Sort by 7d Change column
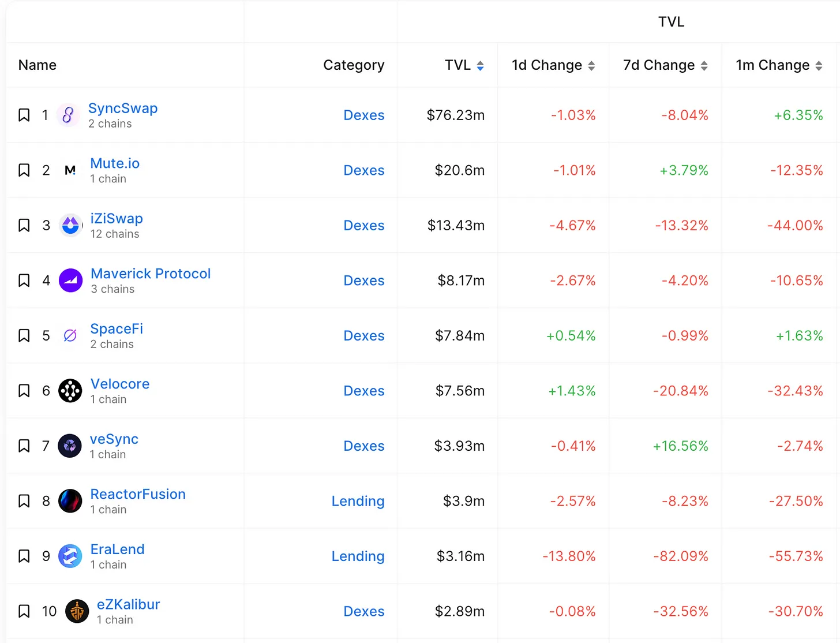This screenshot has width=840, height=643. click(x=704, y=66)
